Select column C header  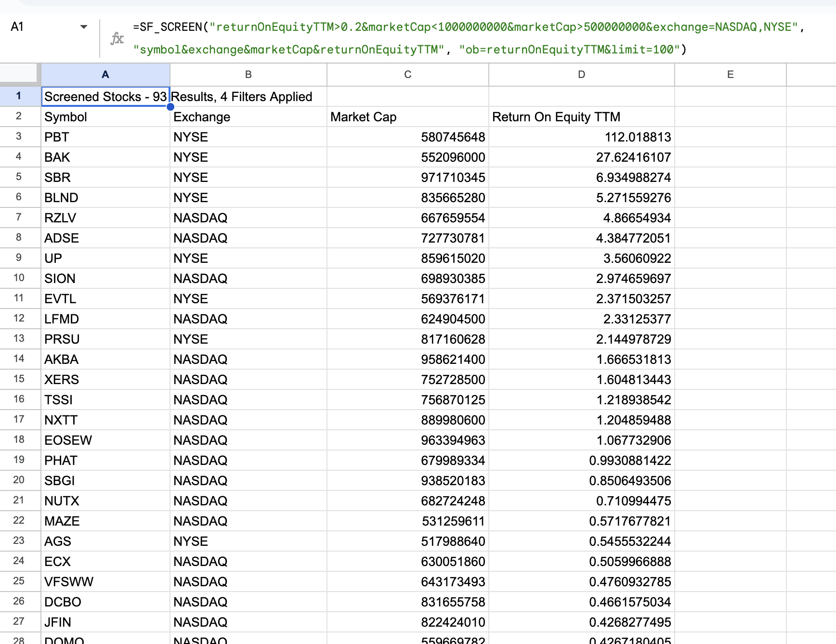tap(408, 75)
